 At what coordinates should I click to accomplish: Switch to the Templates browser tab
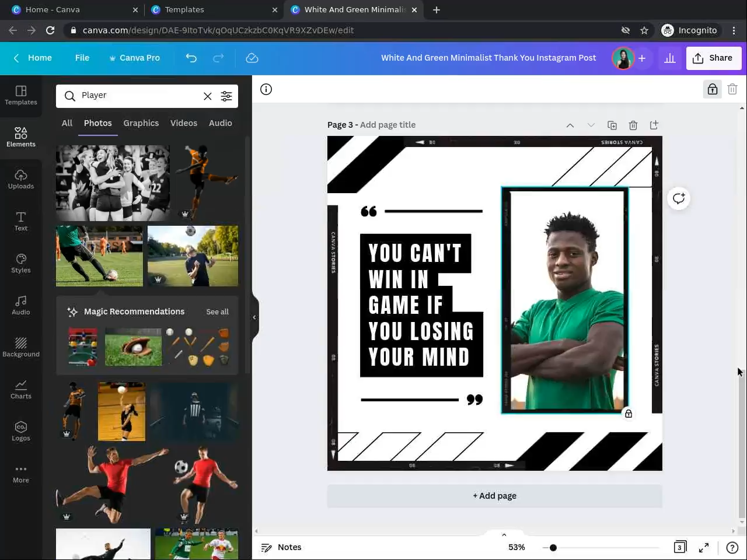tap(214, 9)
